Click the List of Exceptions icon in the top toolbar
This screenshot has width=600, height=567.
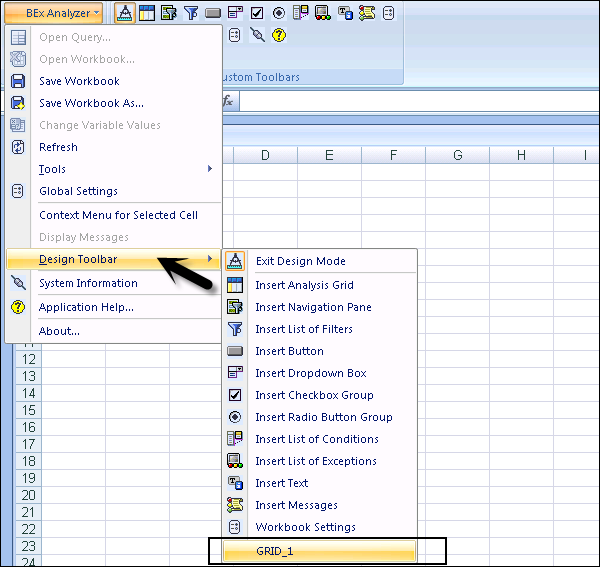tap(322, 13)
